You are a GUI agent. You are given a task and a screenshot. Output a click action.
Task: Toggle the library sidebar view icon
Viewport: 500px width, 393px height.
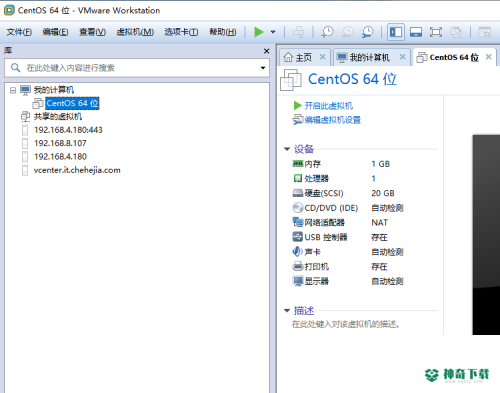[x=396, y=32]
